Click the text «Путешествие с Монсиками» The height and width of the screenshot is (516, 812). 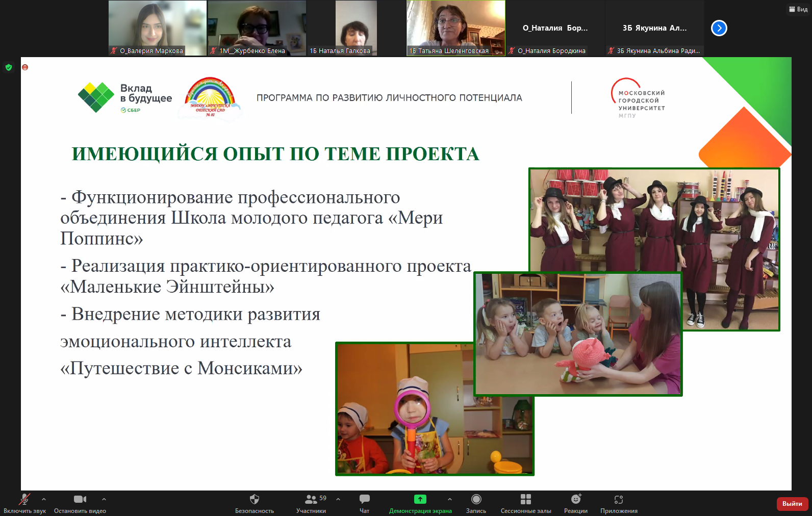tap(181, 368)
